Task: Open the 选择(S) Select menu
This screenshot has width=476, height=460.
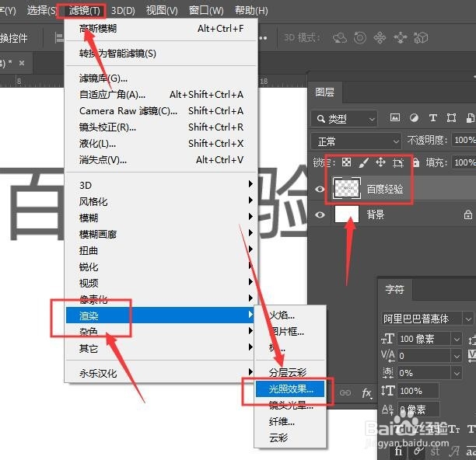Action: [41, 11]
